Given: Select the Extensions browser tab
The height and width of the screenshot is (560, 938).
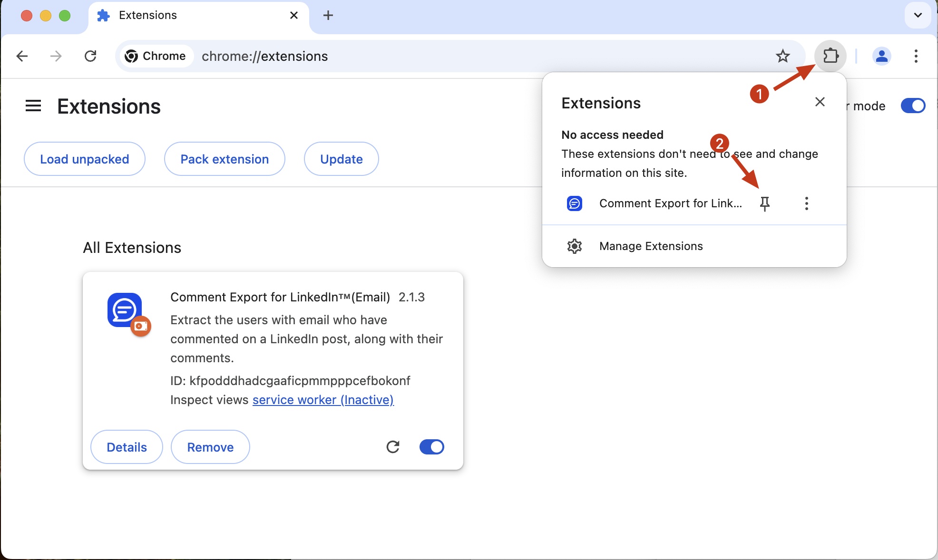Looking at the screenshot, I should pyautogui.click(x=198, y=16).
